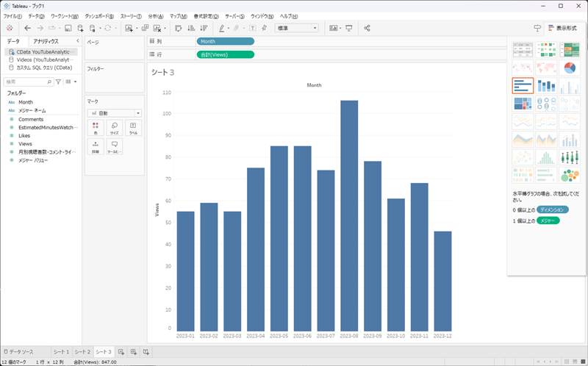Open the 色 (Color) mark card
Viewport: 588px width, 366px height.
point(96,128)
